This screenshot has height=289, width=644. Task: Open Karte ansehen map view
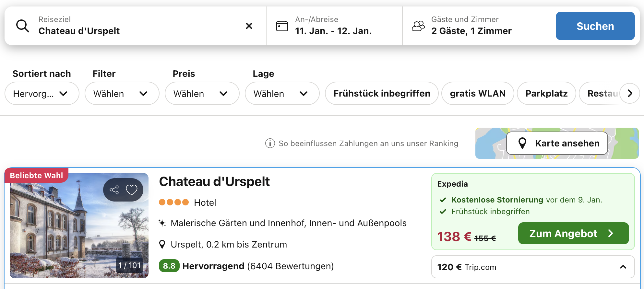tap(557, 143)
